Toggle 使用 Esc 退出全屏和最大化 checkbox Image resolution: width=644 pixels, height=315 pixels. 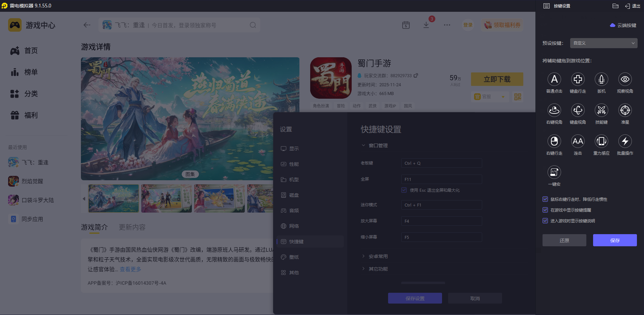coord(404,190)
